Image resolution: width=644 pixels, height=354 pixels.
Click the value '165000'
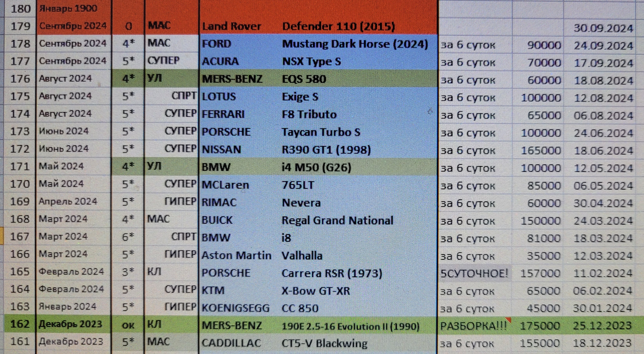pyautogui.click(x=538, y=151)
